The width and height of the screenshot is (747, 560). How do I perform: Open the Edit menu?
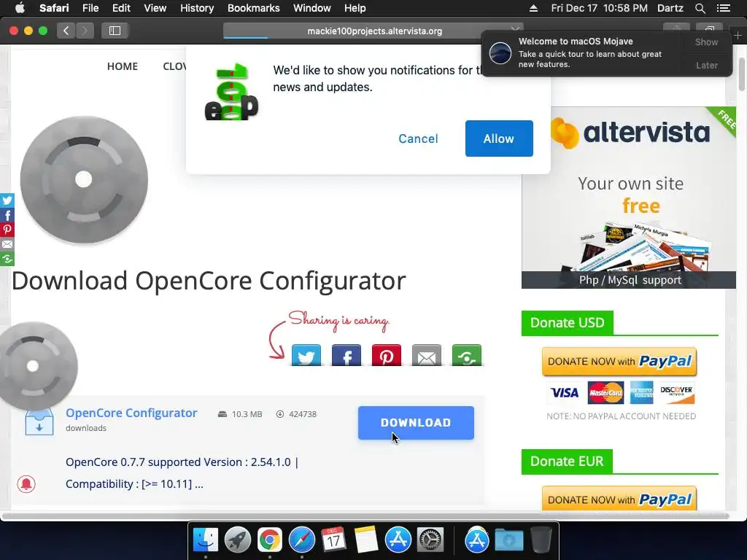(x=121, y=8)
